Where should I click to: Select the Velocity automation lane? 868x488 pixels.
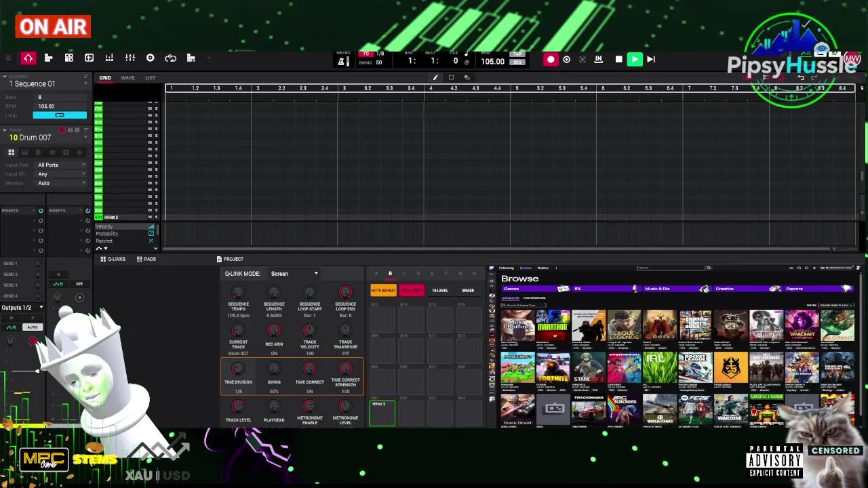click(125, 227)
